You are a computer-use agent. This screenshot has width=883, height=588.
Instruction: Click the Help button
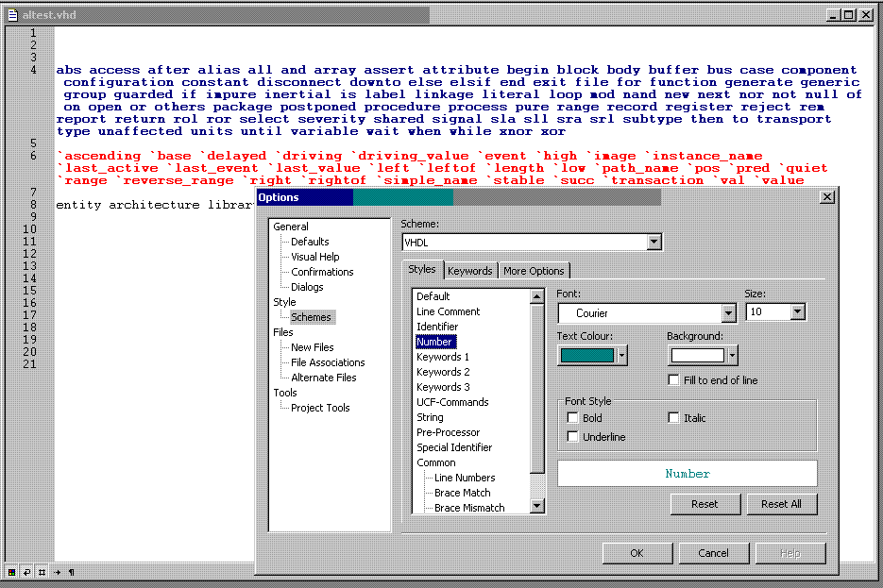tap(790, 553)
